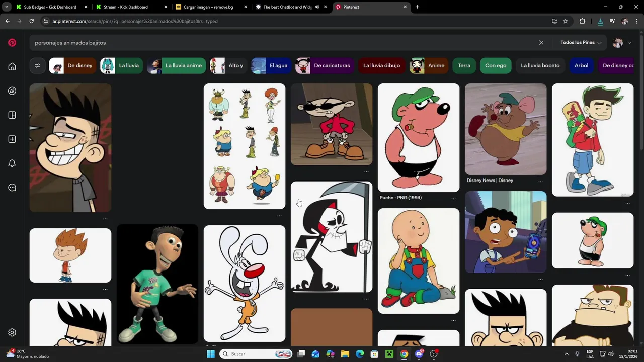Open Chrome downloads
Viewport: 644px width, 362px height.
(600, 21)
